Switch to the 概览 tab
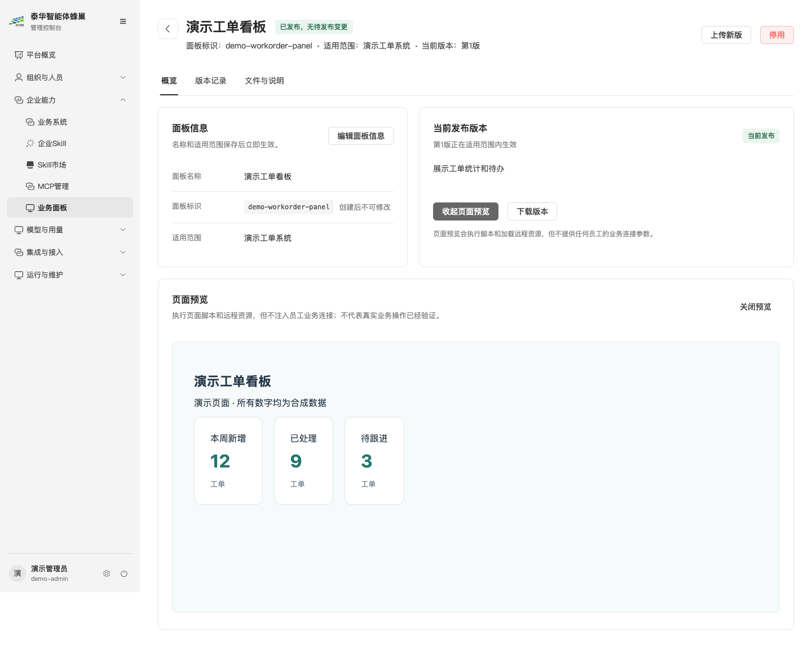The image size is (812, 666). pyautogui.click(x=169, y=81)
